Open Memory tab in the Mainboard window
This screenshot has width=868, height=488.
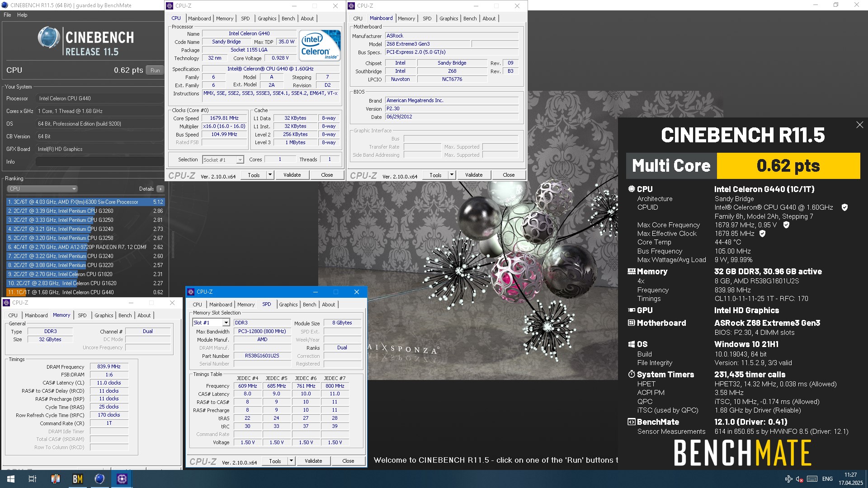(406, 19)
